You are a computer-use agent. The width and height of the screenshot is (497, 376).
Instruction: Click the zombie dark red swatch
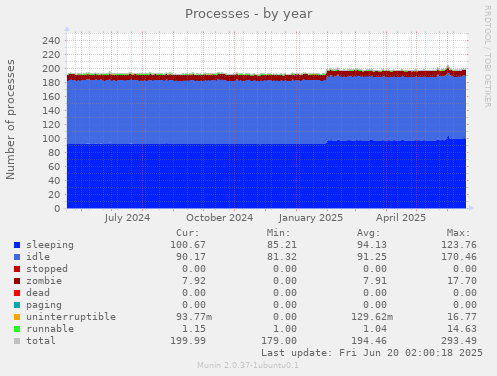click(17, 281)
